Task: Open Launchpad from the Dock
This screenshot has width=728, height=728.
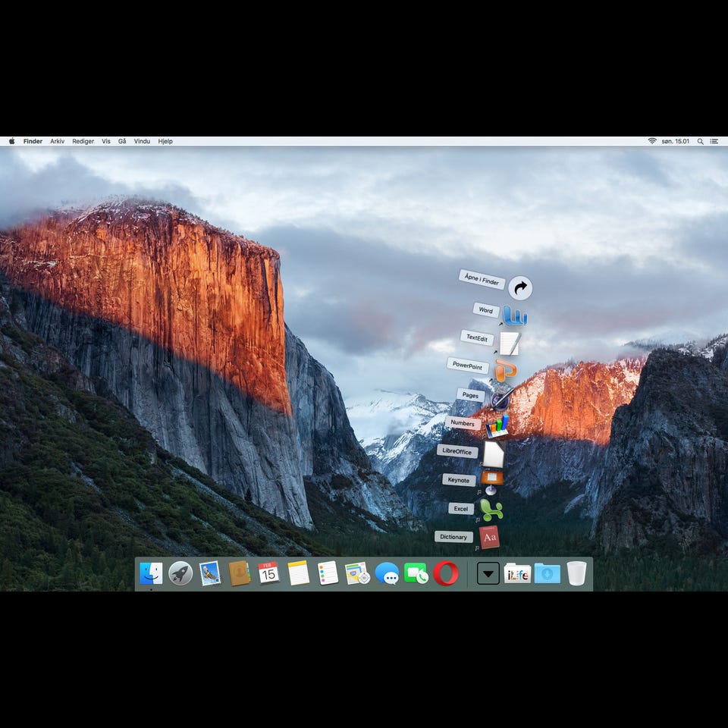Action: 180,573
